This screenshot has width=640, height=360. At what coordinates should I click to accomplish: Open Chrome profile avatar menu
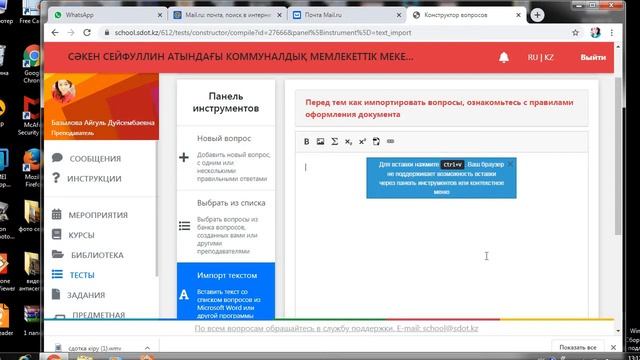pyautogui.click(x=596, y=33)
